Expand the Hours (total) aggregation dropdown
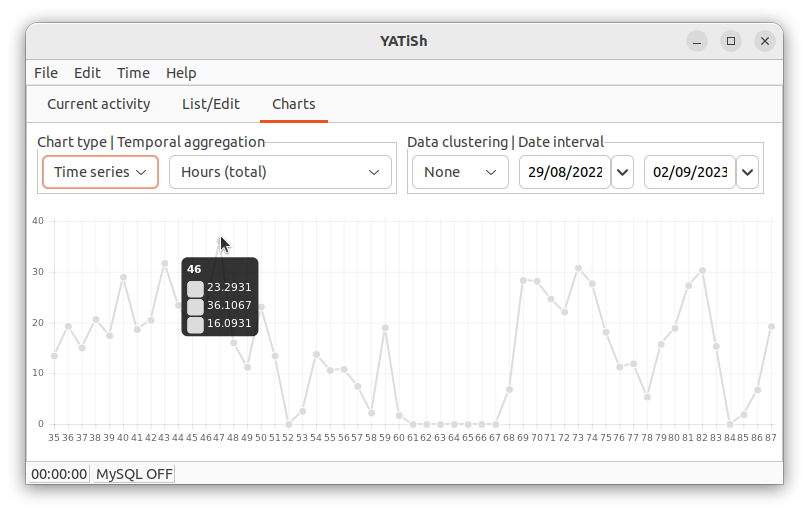Image resolution: width=809 pixels, height=513 pixels. [x=280, y=172]
